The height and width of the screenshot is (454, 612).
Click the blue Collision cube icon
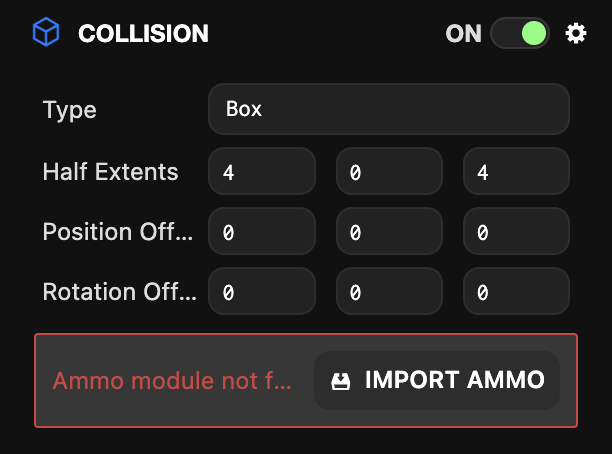click(46, 33)
